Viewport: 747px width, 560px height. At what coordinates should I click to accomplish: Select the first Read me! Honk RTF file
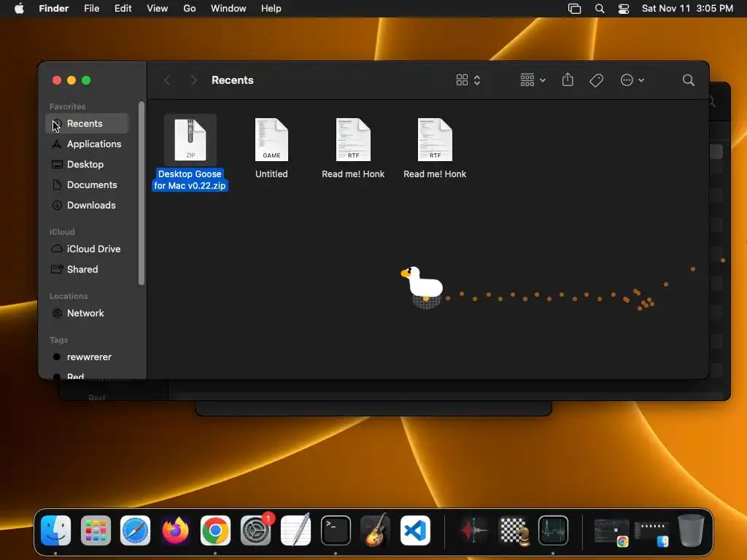pyautogui.click(x=353, y=139)
